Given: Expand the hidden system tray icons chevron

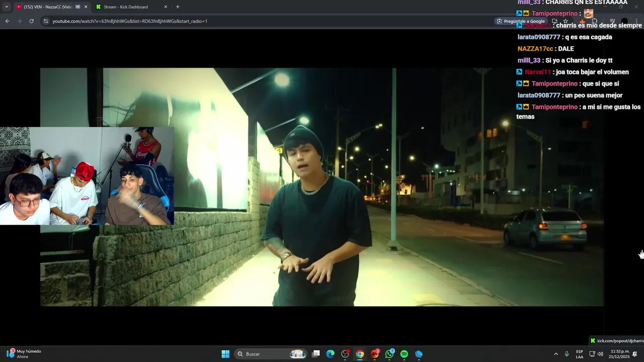Looking at the screenshot, I should pyautogui.click(x=556, y=354).
